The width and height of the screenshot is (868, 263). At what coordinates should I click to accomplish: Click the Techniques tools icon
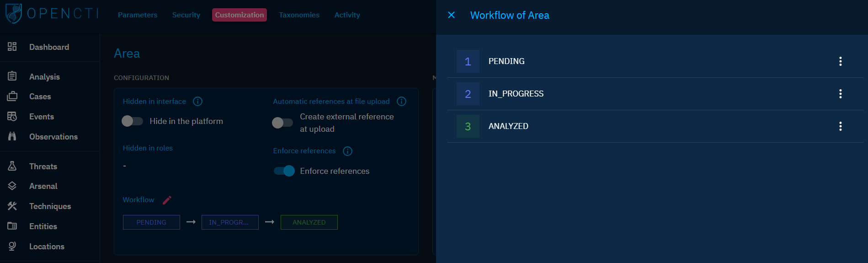[12, 206]
